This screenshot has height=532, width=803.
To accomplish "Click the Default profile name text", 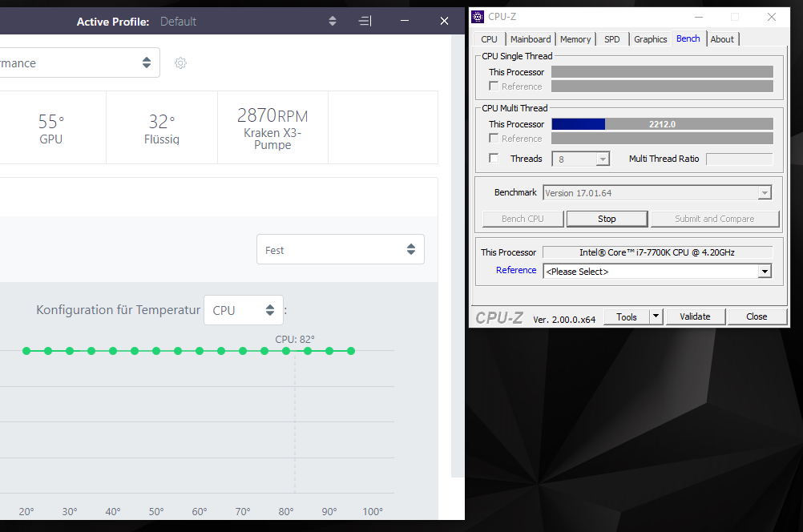I will click(178, 22).
